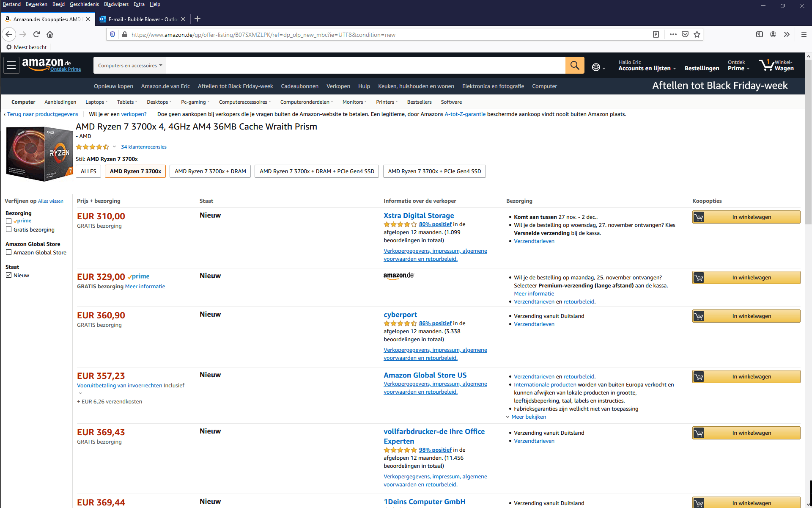Screen dimensions: 812x508
Task: Open the Bladwijzers menu
Action: 116,4
